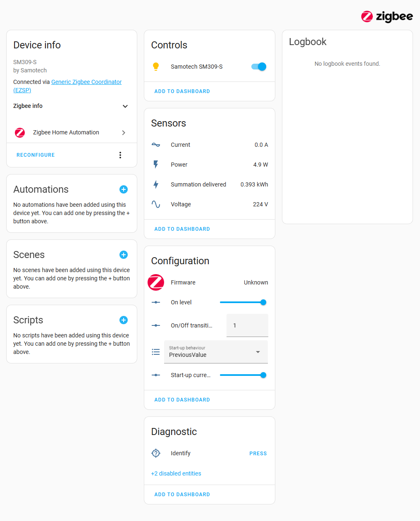Image resolution: width=420 pixels, height=521 pixels.
Task: Add a new scene with plus icon
Action: click(124, 255)
